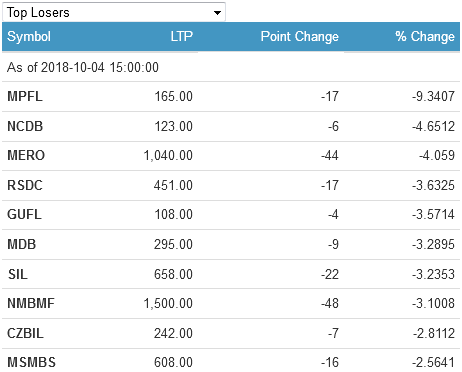Select the RSDC stock symbol
The image size is (462, 372).
[x=25, y=185]
